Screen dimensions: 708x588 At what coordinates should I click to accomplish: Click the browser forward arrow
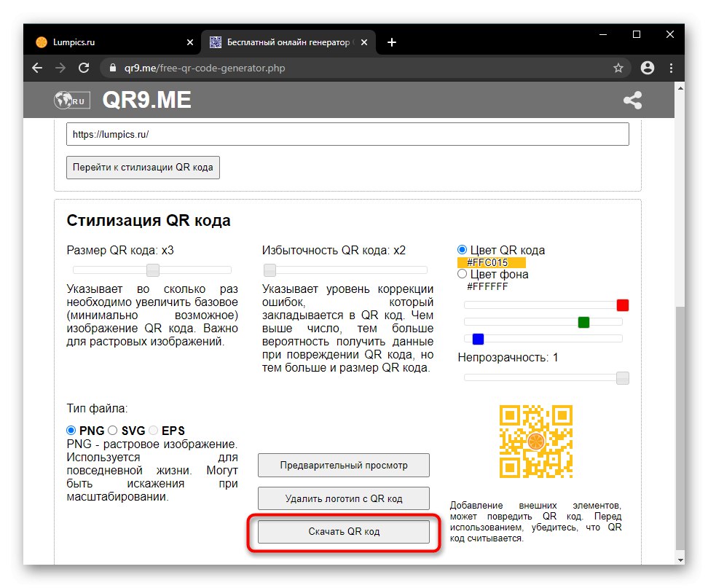[60, 68]
